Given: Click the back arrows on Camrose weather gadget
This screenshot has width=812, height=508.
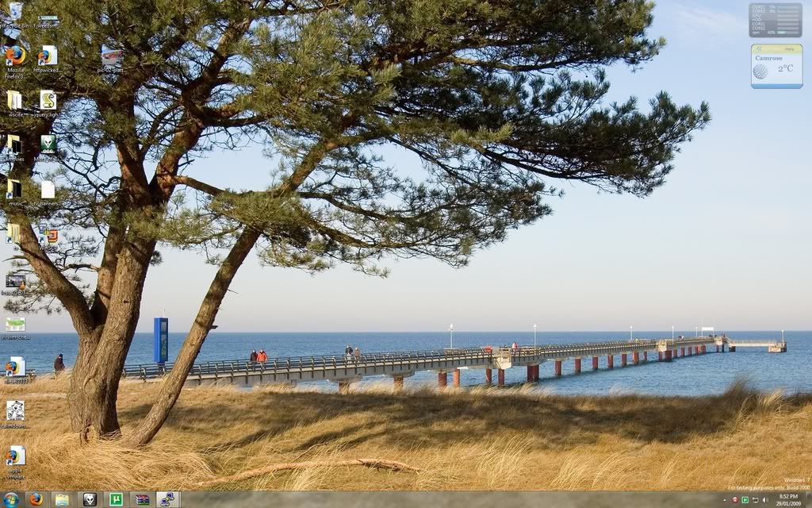Looking at the screenshot, I should click(759, 48).
